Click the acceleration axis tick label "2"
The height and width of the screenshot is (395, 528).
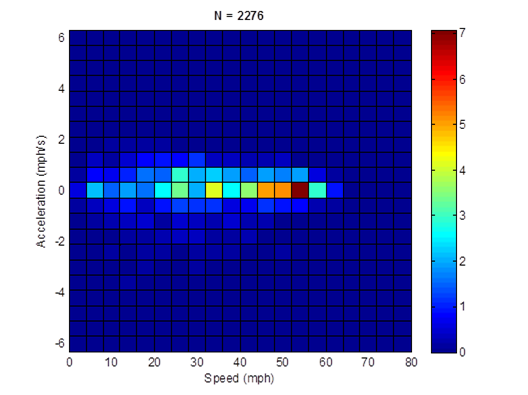pyautogui.click(x=61, y=139)
